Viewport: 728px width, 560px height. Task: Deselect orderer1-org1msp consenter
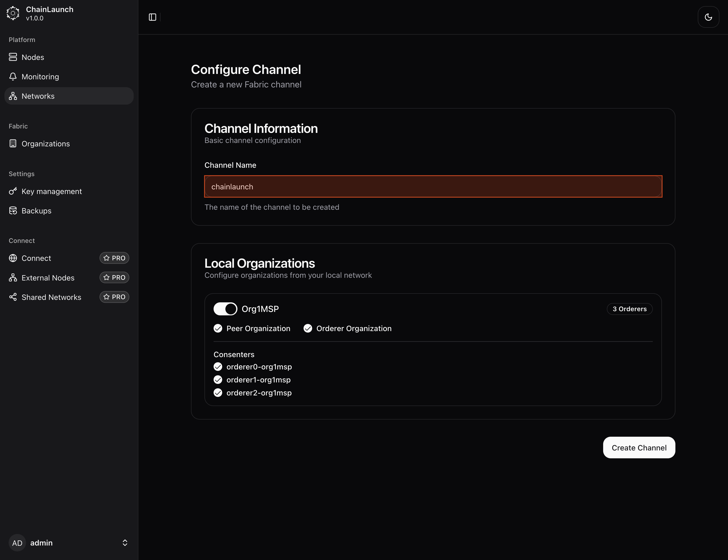(218, 380)
